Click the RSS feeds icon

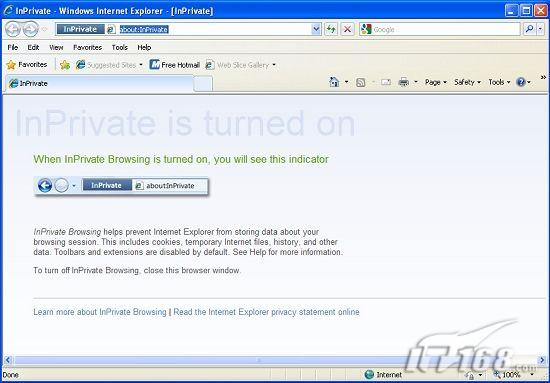pyautogui.click(x=361, y=82)
